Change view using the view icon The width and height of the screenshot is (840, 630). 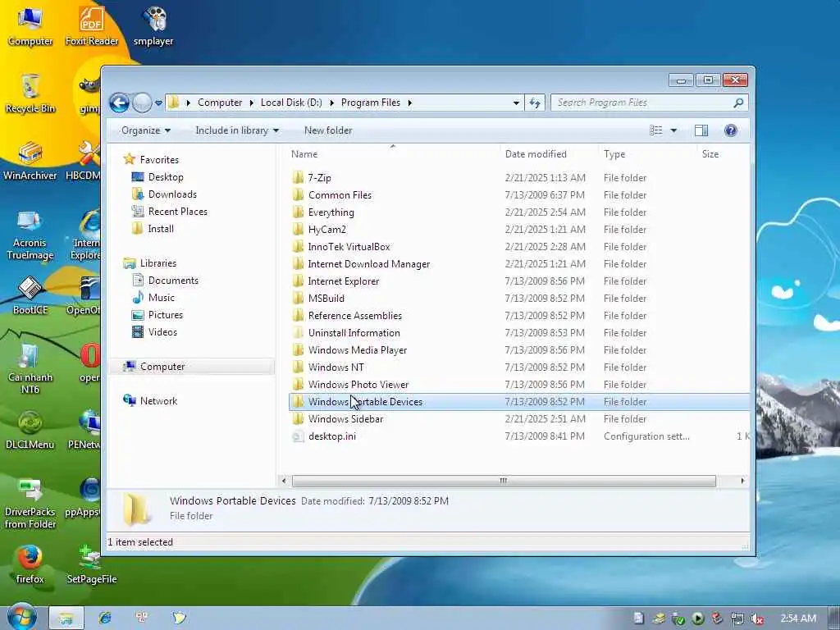[x=655, y=130]
